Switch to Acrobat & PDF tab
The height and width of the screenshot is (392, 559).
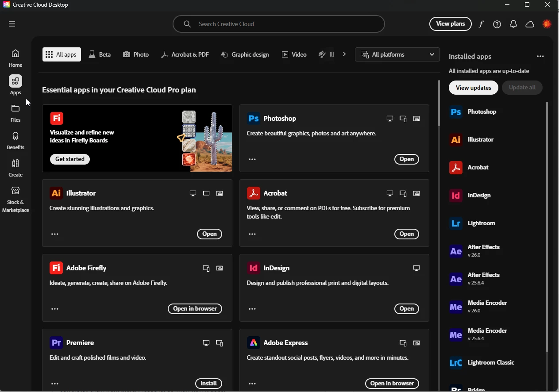tap(185, 54)
